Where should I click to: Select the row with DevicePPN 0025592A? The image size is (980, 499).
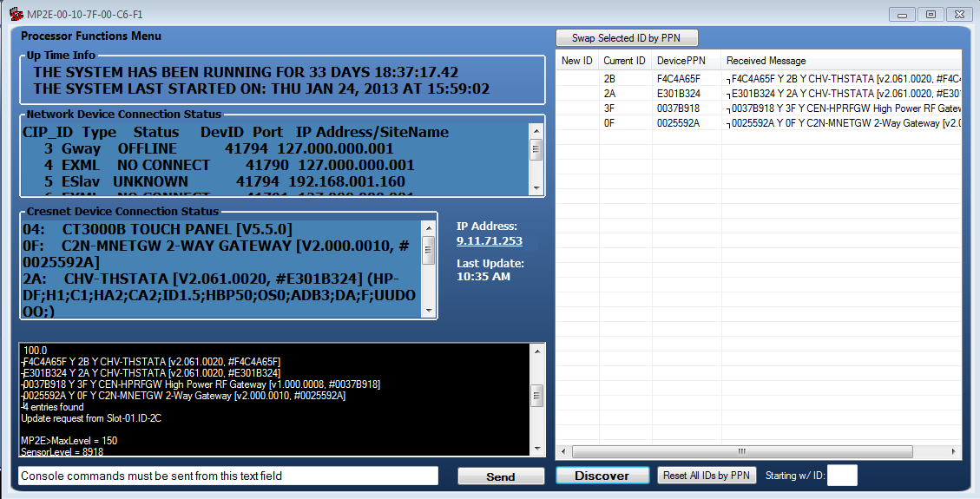[x=759, y=123]
